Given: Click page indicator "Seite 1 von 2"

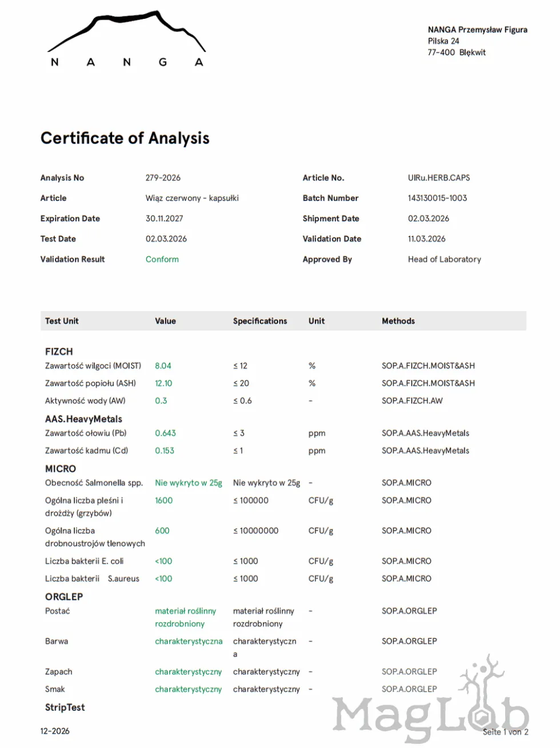Looking at the screenshot, I should pos(506,732).
